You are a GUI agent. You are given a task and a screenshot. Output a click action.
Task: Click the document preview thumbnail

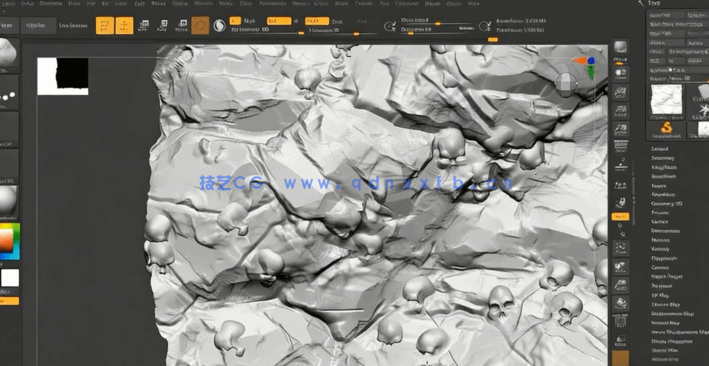(x=62, y=76)
